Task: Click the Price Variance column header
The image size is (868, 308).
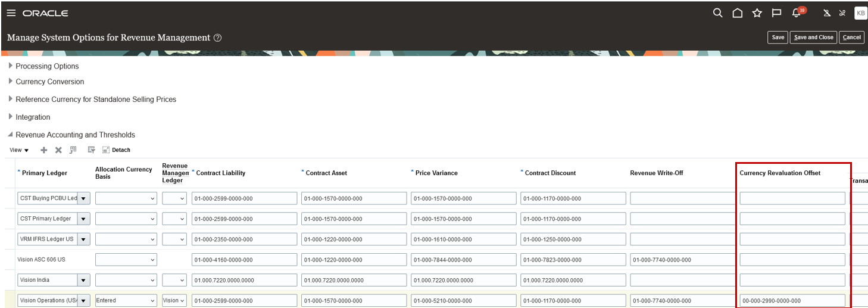Action: pos(436,173)
